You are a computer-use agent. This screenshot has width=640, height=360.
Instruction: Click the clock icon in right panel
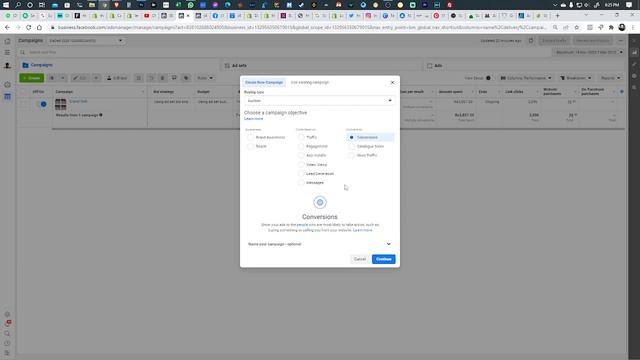point(634,76)
